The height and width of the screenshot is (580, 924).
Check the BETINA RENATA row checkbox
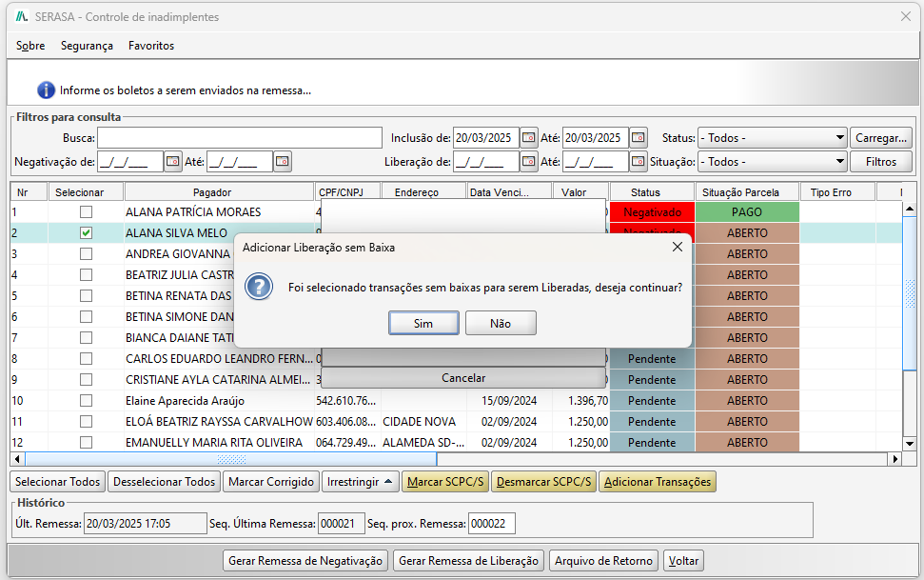[x=86, y=295]
